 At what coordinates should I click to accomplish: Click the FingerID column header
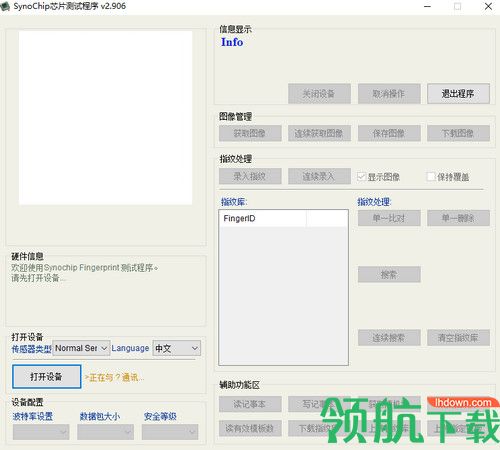click(x=263, y=219)
